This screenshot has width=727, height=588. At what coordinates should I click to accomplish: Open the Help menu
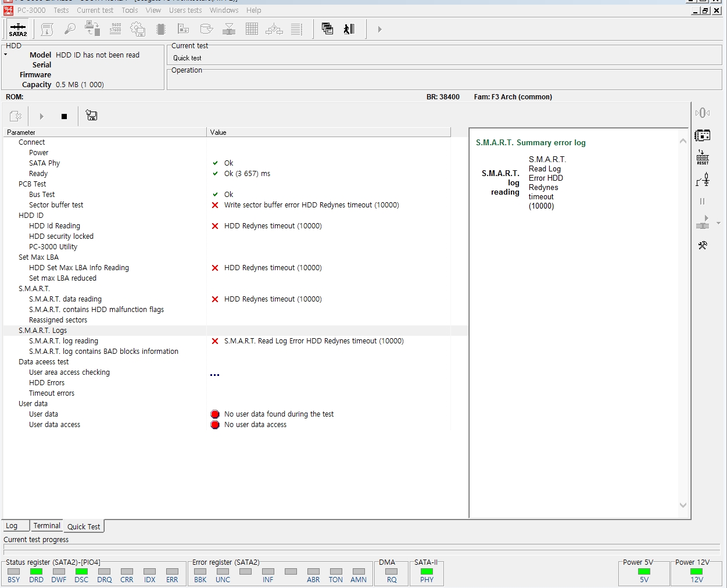pos(253,10)
